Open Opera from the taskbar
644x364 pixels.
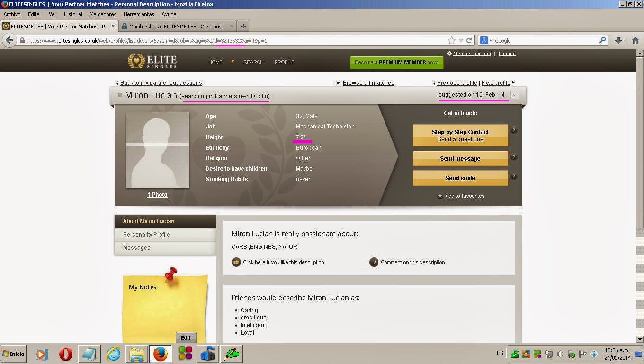click(x=65, y=354)
